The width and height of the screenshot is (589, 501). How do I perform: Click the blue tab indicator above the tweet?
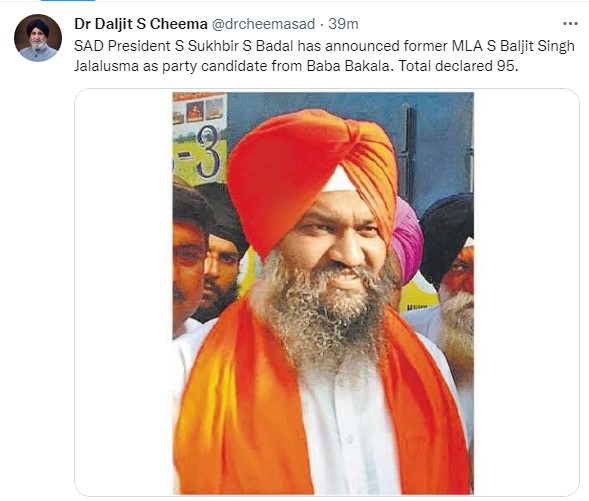pos(68,1)
